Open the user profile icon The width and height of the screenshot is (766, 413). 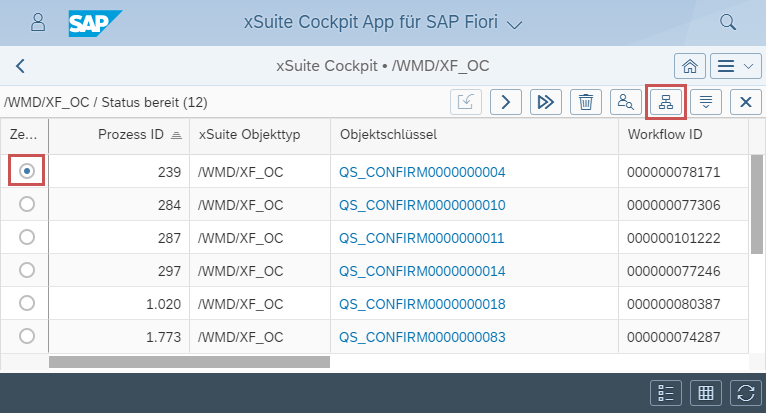coord(38,22)
